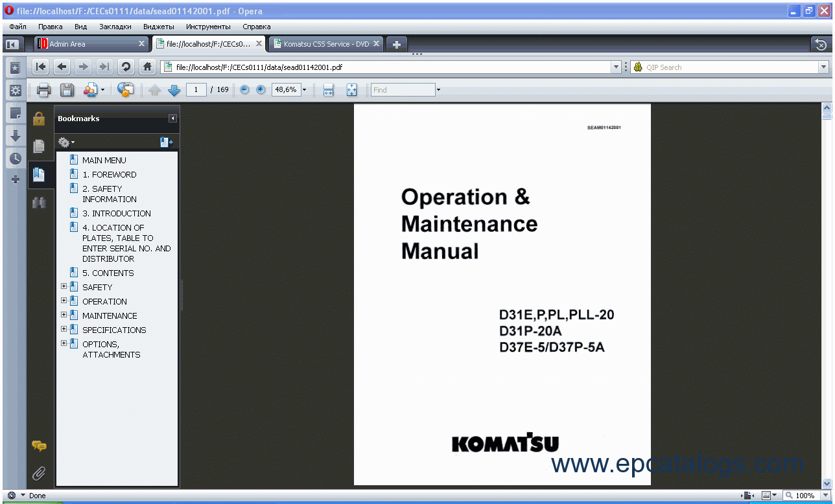
Task: Print the PDF using the printer icon
Action: pyautogui.click(x=43, y=90)
